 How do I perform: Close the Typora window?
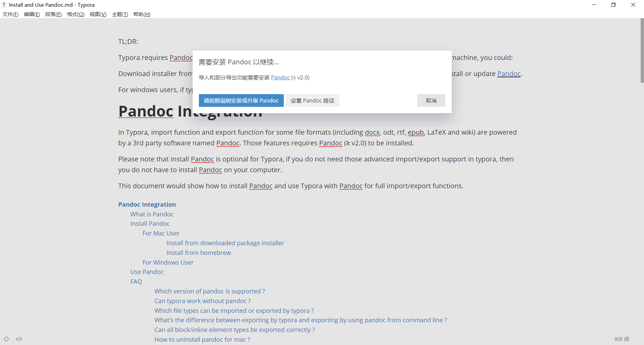[633, 5]
